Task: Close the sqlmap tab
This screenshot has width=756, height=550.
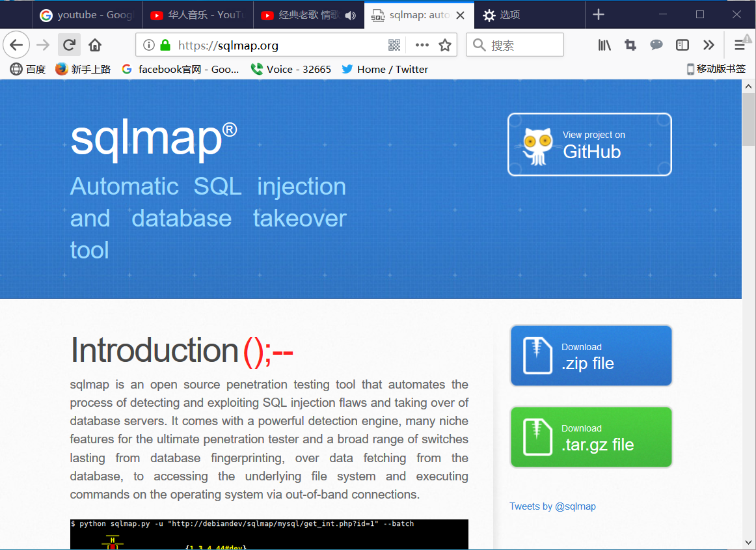Action: pos(461,16)
